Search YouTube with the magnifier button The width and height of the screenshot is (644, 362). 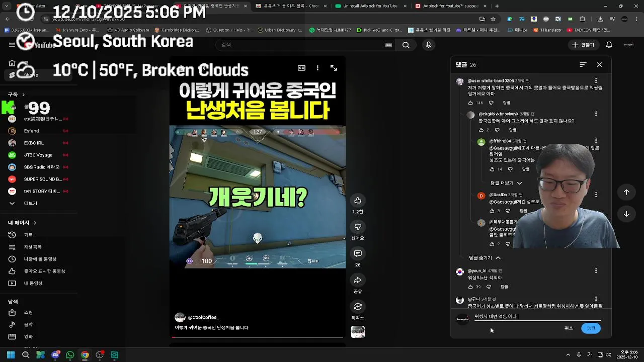pos(406,45)
